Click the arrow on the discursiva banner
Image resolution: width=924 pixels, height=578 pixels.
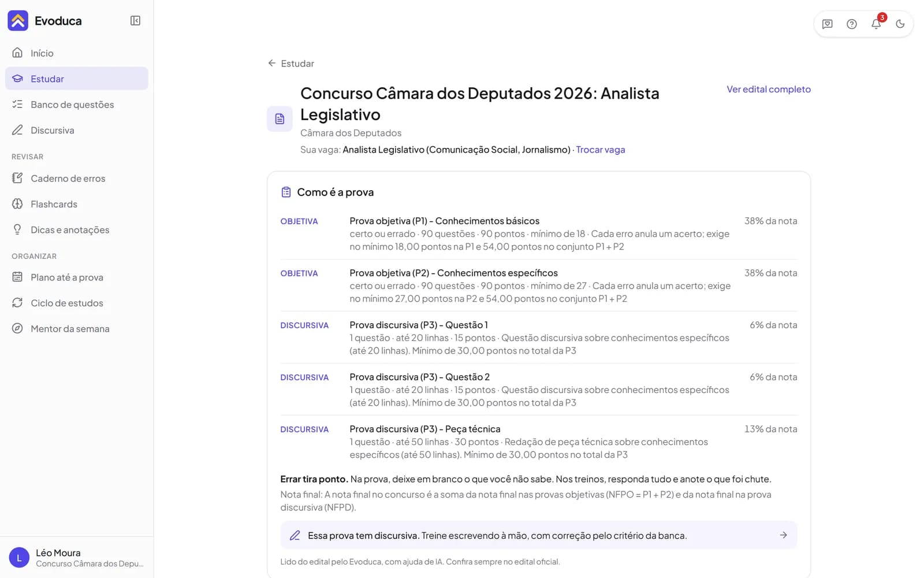tap(783, 535)
